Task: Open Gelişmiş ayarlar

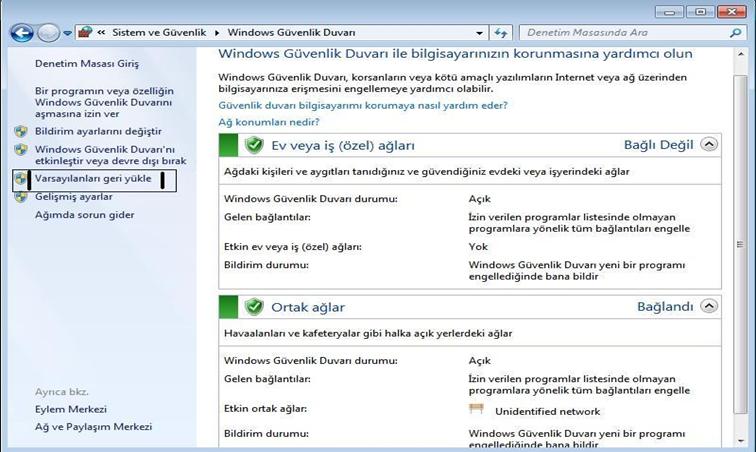Action: coord(74,197)
